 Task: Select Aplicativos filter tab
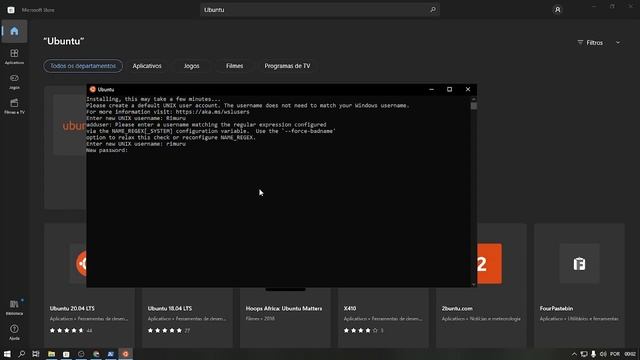click(x=147, y=66)
